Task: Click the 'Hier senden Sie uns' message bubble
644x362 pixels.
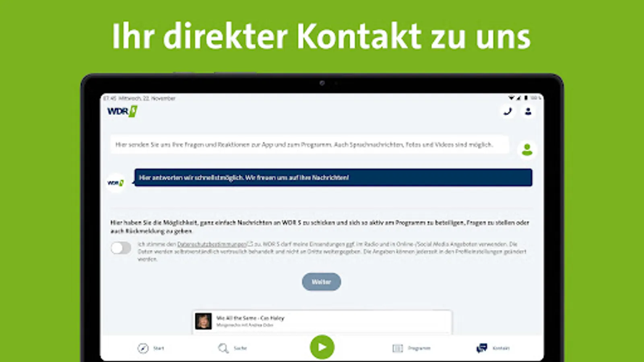Action: (310, 144)
